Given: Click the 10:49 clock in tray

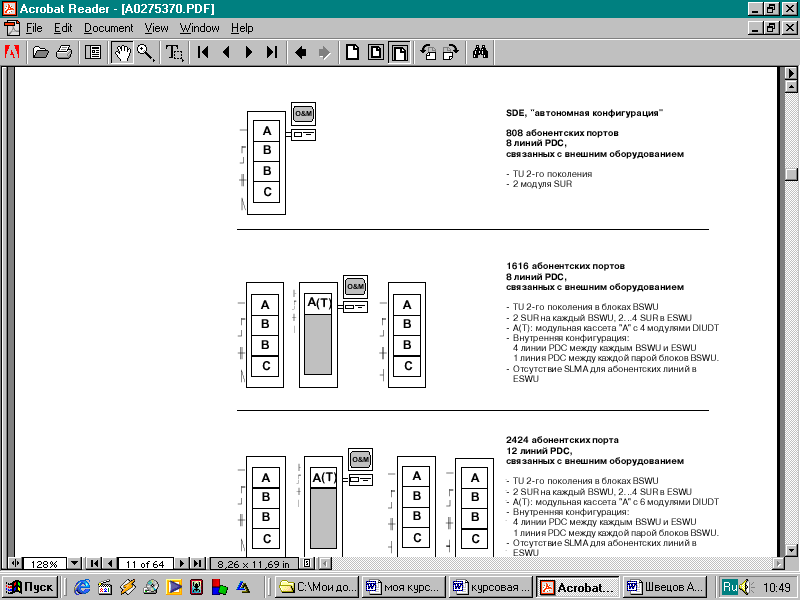Looking at the screenshot, I should pyautogui.click(x=776, y=588).
